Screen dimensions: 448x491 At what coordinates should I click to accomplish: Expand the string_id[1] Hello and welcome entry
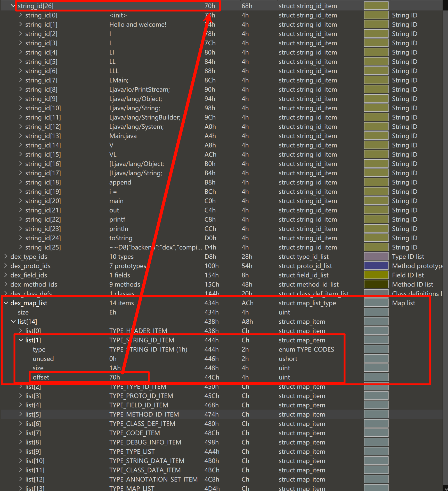tap(21, 24)
